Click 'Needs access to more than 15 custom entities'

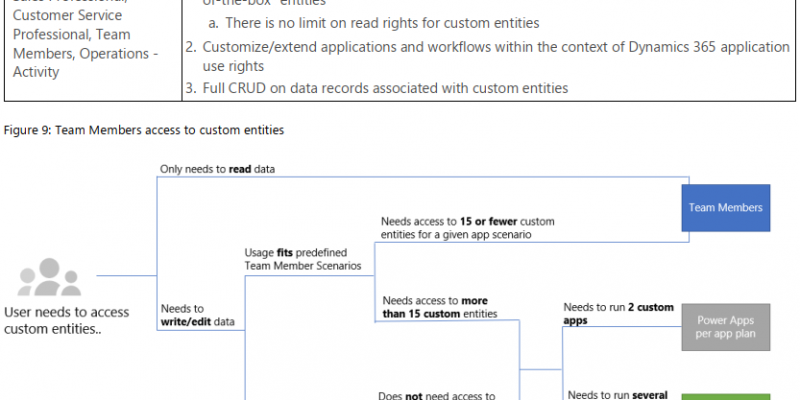click(440, 307)
